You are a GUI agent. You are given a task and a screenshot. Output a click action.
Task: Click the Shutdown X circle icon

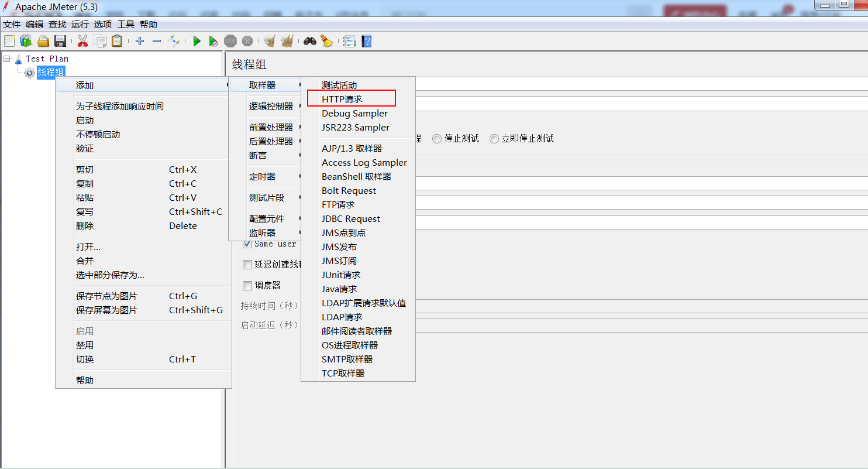coord(247,41)
